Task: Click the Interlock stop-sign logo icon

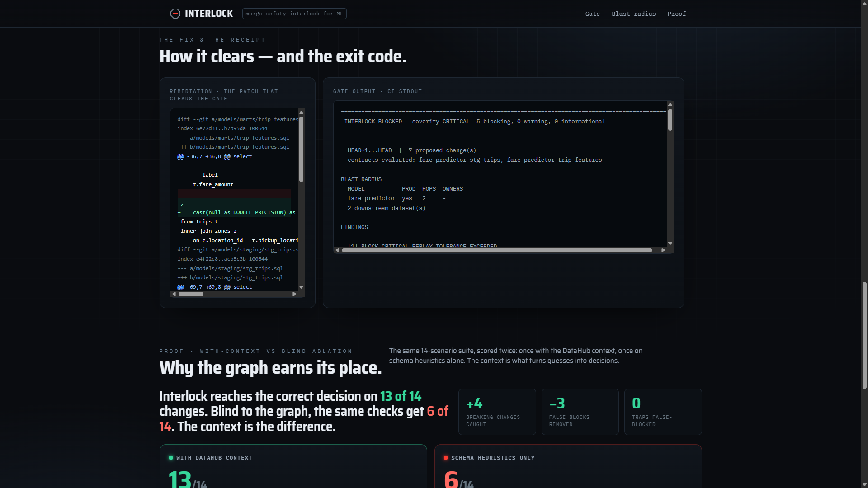Action: click(x=175, y=14)
